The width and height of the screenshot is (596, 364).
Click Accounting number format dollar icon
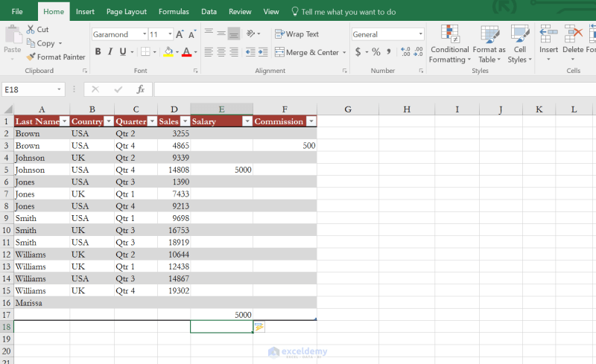click(358, 51)
